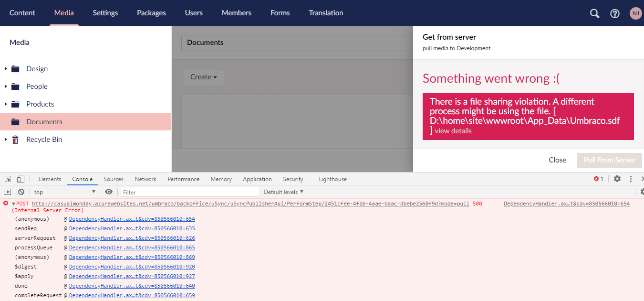Open the help question mark icon

pyautogui.click(x=615, y=13)
